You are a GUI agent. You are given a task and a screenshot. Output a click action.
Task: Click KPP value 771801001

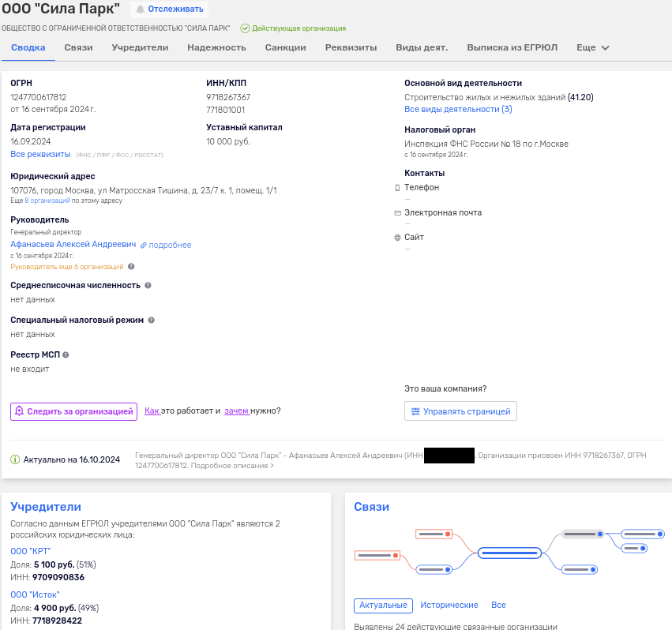pyautogui.click(x=225, y=110)
